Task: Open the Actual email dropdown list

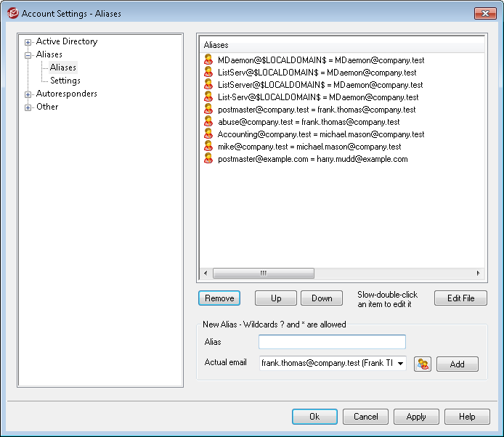Action: (401, 364)
